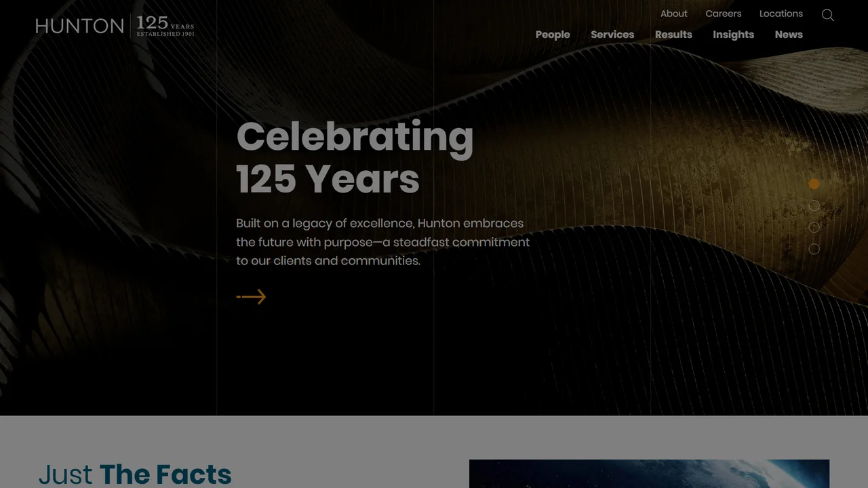Open the search magnifier icon
This screenshot has height=488, width=868.
[x=828, y=15]
